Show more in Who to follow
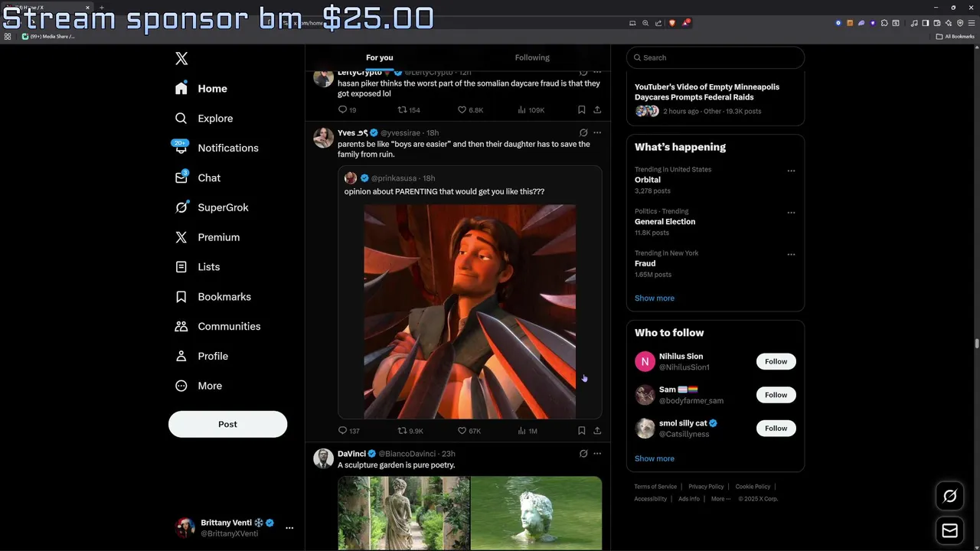The image size is (980, 551). coord(655,458)
